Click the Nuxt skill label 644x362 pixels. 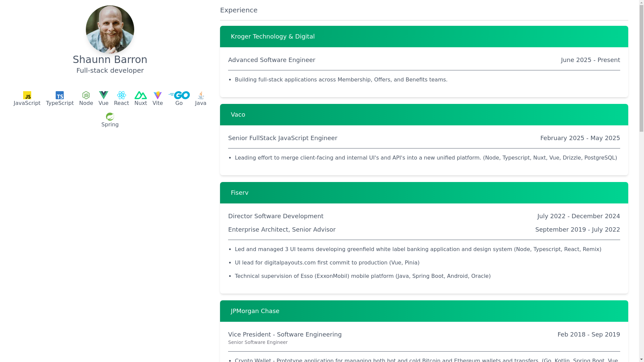coord(141,103)
